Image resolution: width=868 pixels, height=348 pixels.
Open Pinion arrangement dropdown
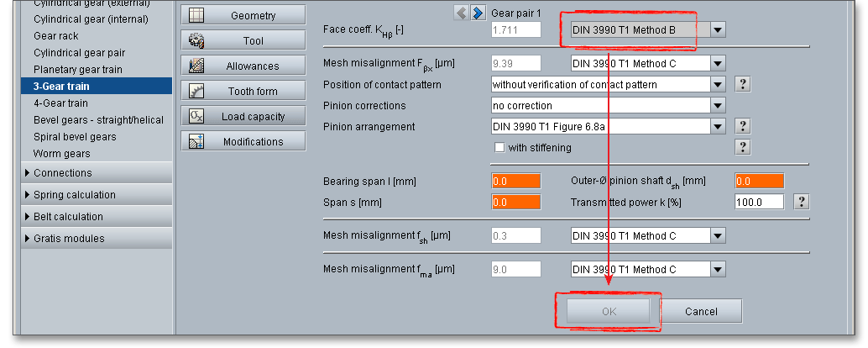click(717, 126)
